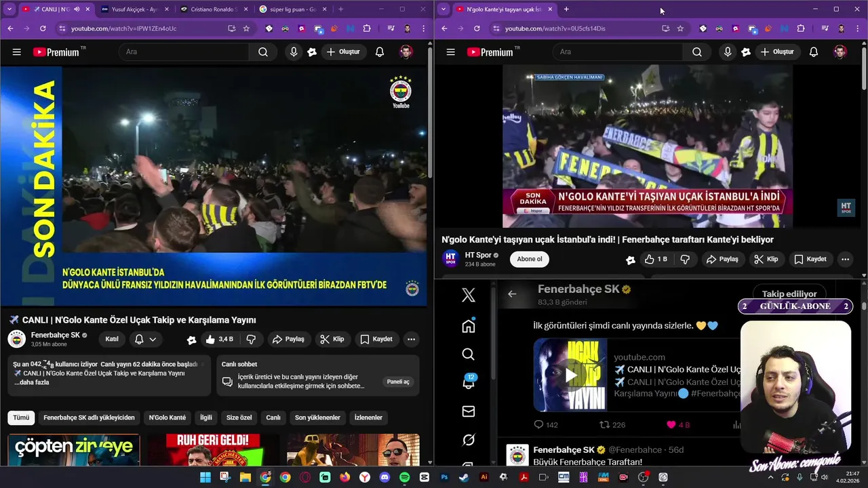The width and height of the screenshot is (868, 488).
Task: Open Firefox from the Windows taskbar
Action: coord(344,477)
